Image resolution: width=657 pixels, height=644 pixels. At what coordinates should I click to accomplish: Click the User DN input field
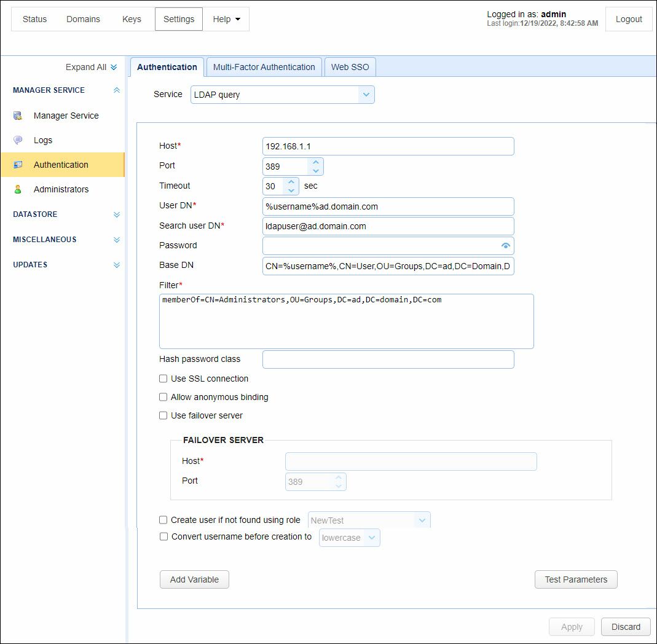tap(388, 206)
